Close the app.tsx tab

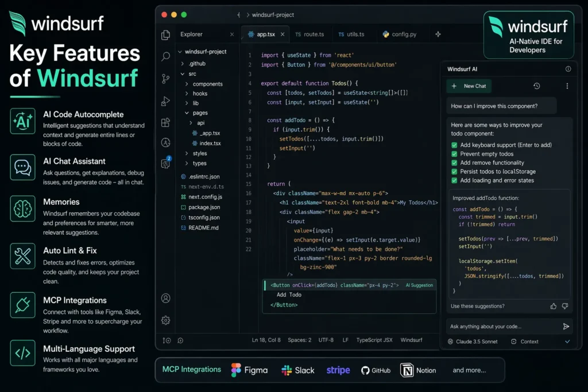coord(283,34)
